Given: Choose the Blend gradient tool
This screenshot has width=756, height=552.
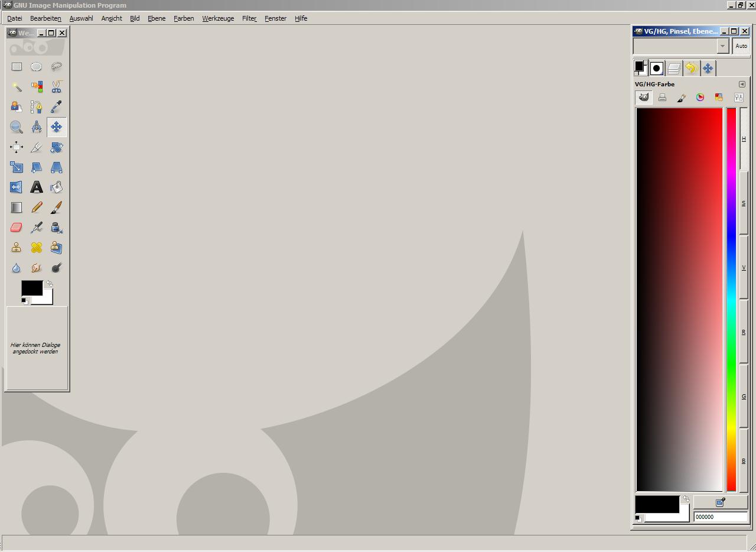Looking at the screenshot, I should [17, 207].
